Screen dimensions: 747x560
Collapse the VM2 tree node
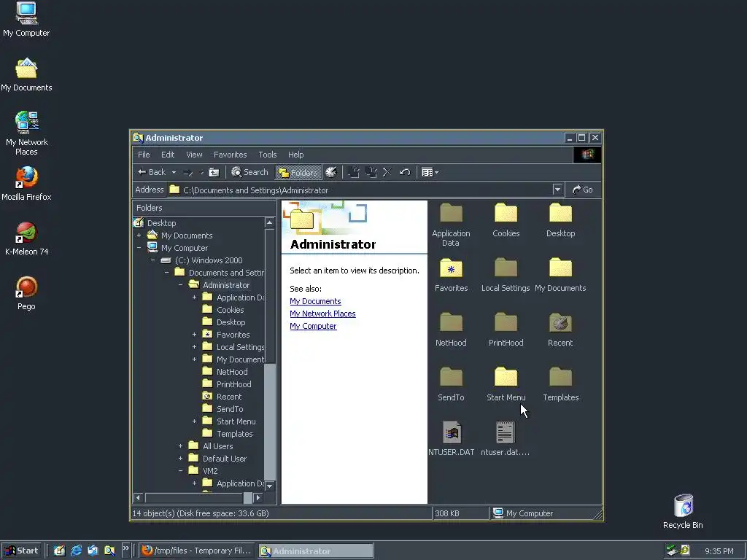click(181, 471)
